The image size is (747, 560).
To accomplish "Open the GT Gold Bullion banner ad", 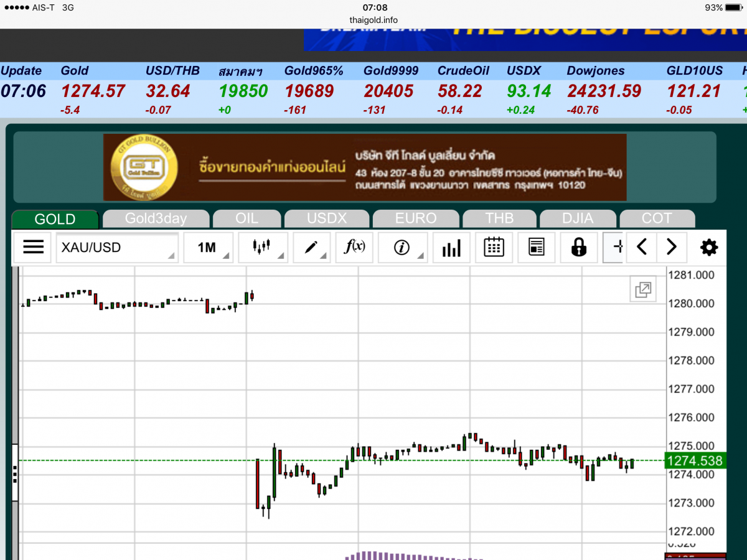I will (x=365, y=167).
